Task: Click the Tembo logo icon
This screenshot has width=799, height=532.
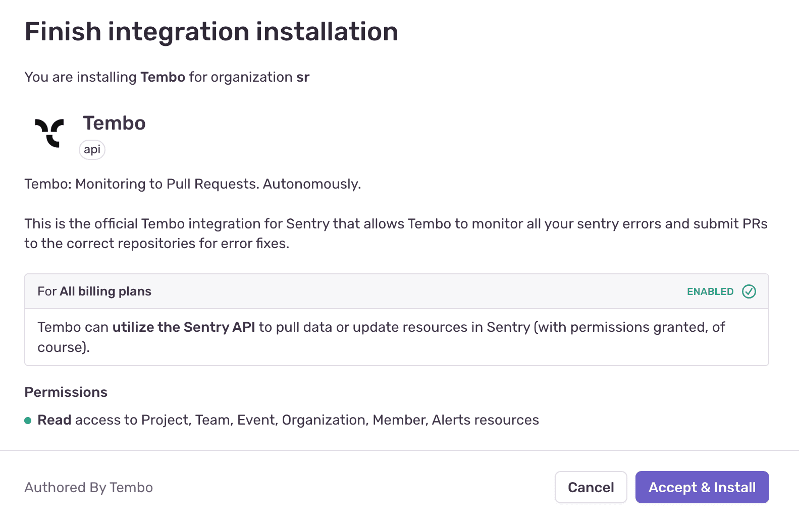Action: pos(49,133)
